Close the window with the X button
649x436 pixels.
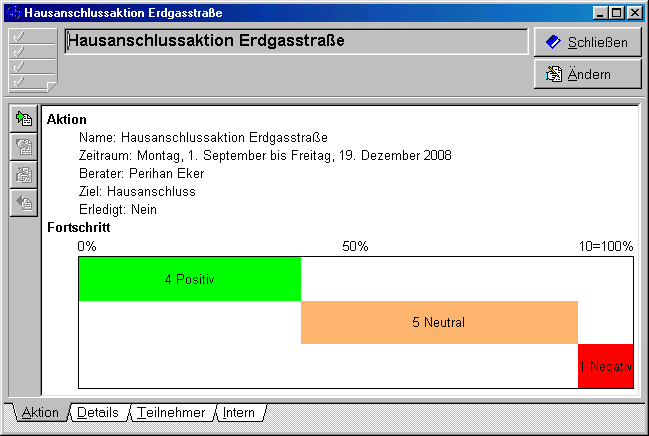tap(635, 13)
